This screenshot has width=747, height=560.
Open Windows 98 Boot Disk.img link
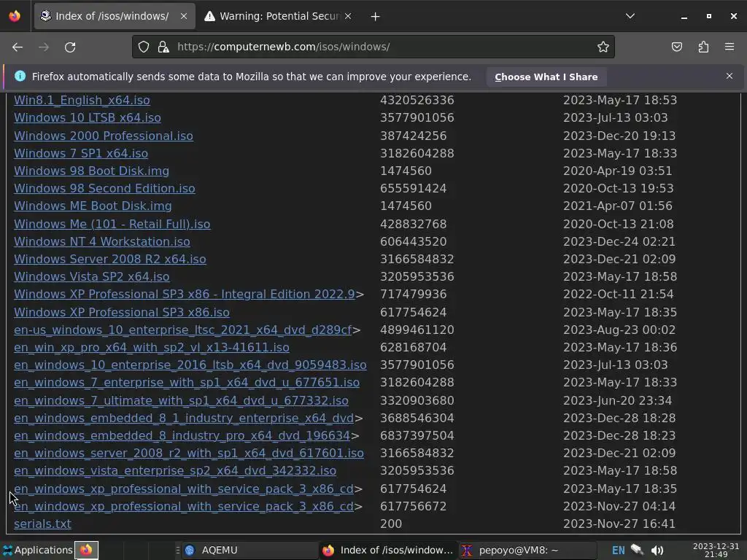tap(91, 171)
